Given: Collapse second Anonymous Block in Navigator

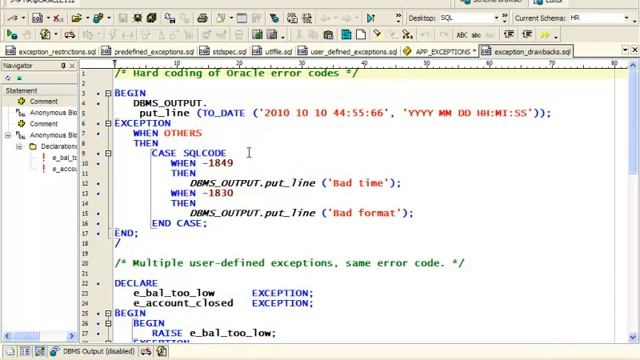Looking at the screenshot, I should click(8, 135).
